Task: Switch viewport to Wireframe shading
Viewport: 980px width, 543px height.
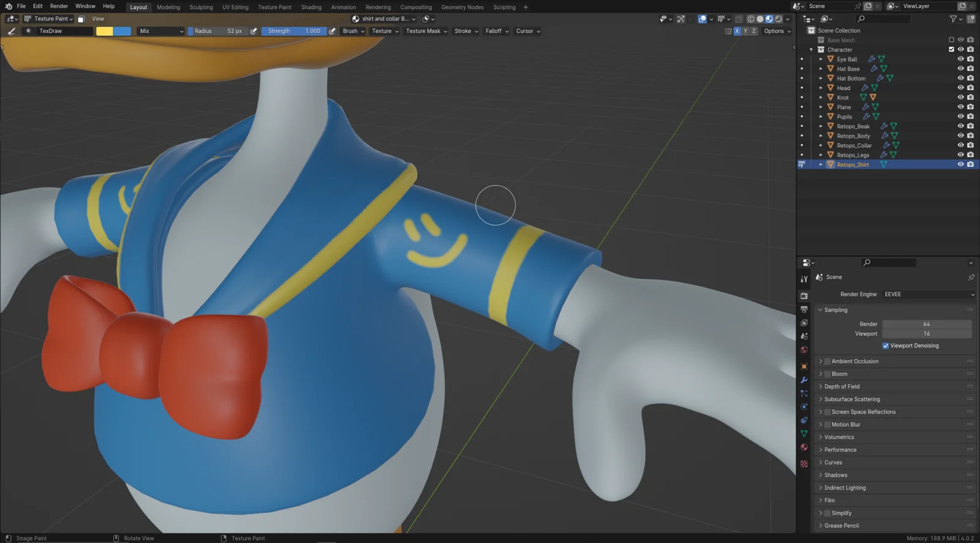Action: point(751,19)
